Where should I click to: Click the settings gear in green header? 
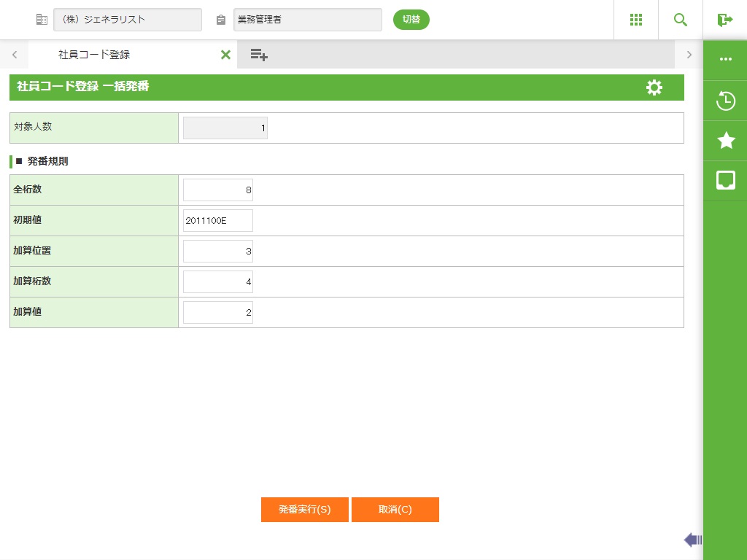654,87
